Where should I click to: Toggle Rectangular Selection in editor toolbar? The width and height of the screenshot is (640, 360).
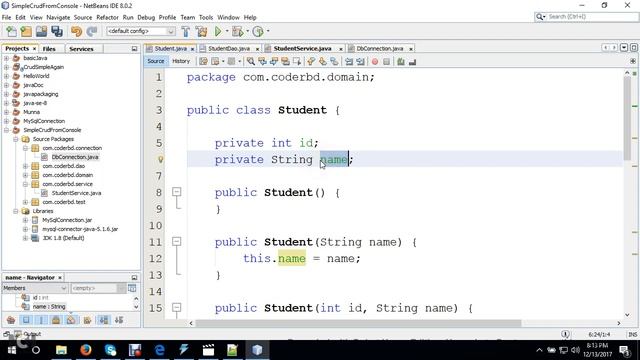click(x=297, y=62)
